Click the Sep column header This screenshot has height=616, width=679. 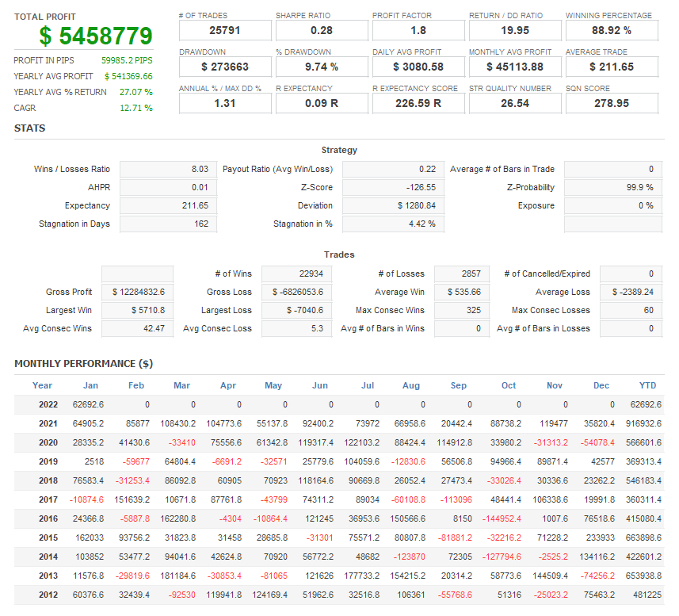(459, 385)
